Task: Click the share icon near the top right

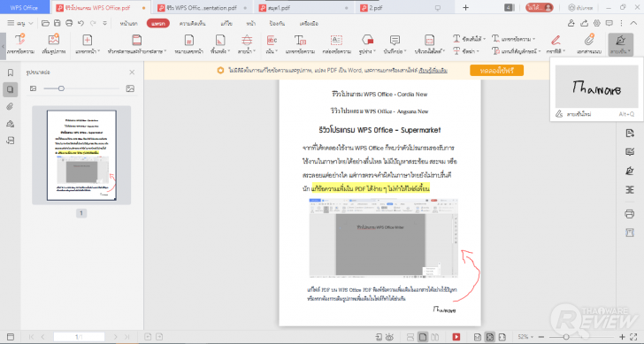Action: tap(584, 23)
